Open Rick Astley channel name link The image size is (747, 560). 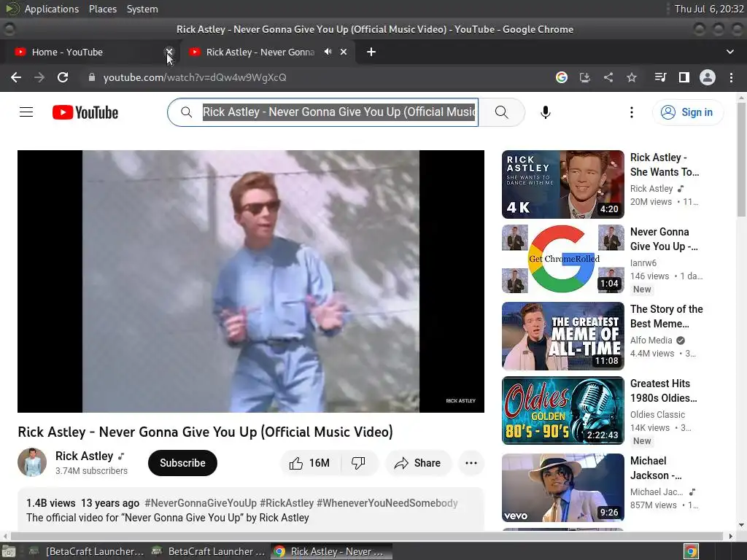pyautogui.click(x=85, y=456)
